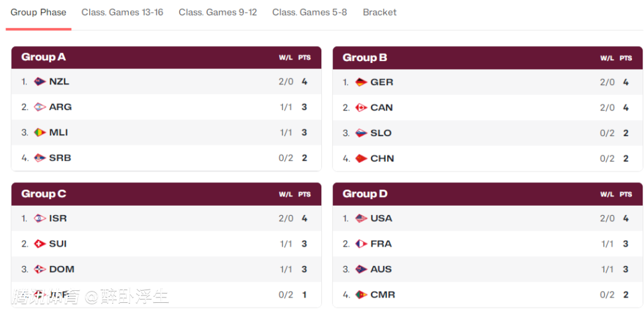
Task: Click the Mali flag icon
Action: point(40,133)
